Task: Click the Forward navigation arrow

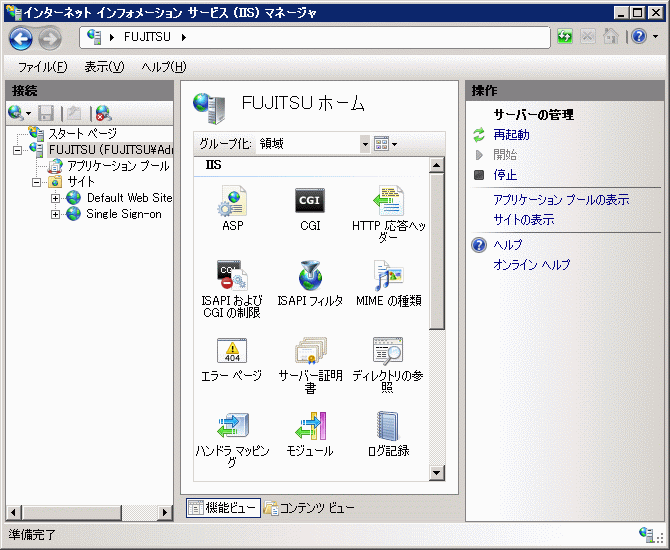Action: tap(50, 38)
